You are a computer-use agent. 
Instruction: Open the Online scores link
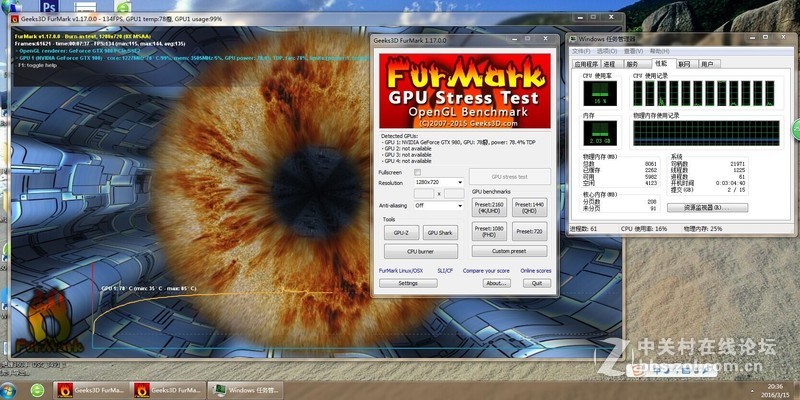(x=536, y=270)
